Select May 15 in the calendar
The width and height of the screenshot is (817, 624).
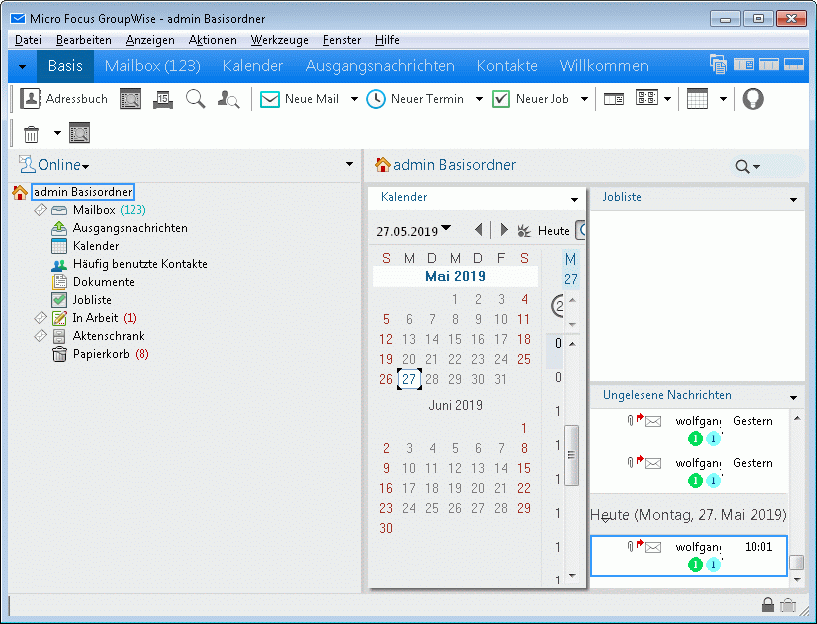click(x=455, y=339)
